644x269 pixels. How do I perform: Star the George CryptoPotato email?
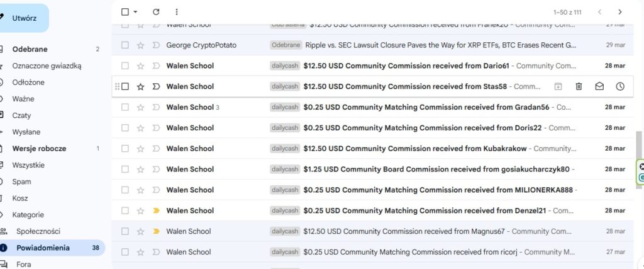click(x=141, y=45)
